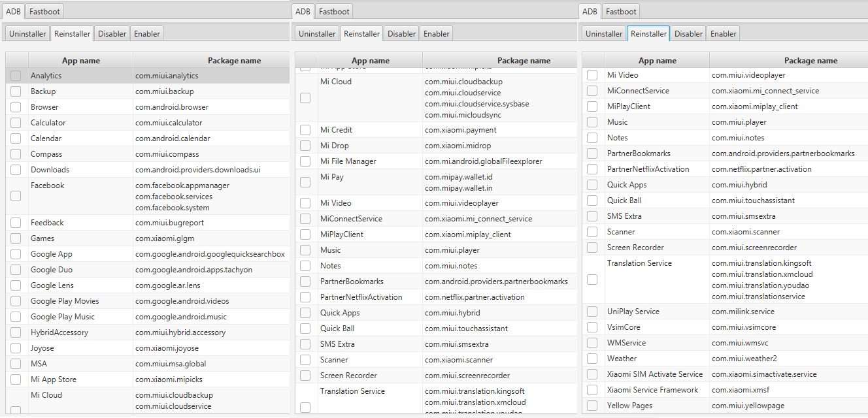Select the Enabler tab in the middle panel

point(437,34)
